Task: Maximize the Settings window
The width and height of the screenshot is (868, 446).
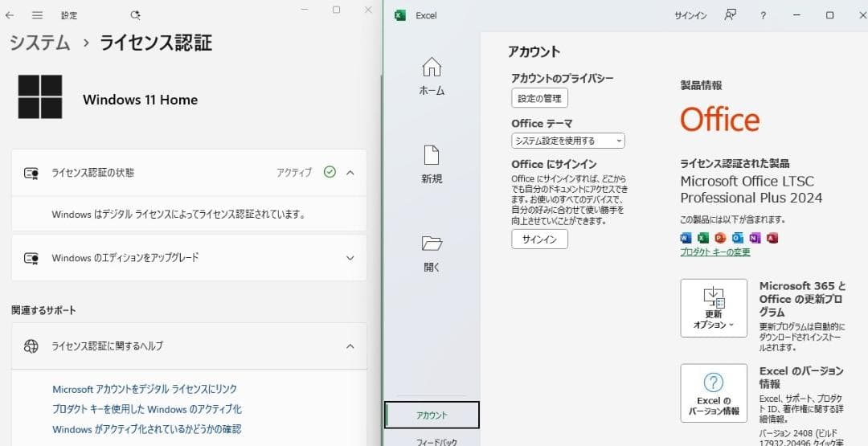Action: click(336, 10)
